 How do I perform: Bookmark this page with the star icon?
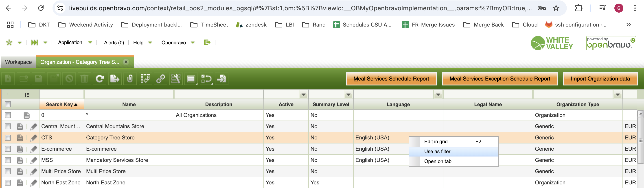(x=556, y=8)
